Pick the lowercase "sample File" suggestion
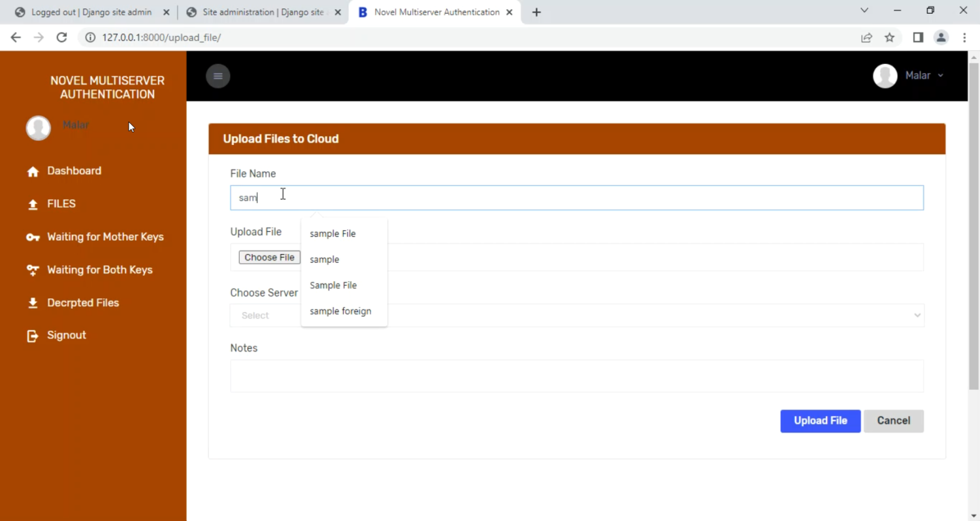 coord(333,234)
